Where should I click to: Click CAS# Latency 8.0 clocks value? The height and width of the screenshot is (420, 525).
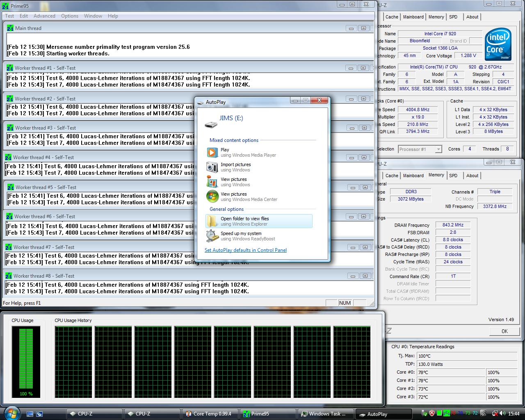click(453, 240)
